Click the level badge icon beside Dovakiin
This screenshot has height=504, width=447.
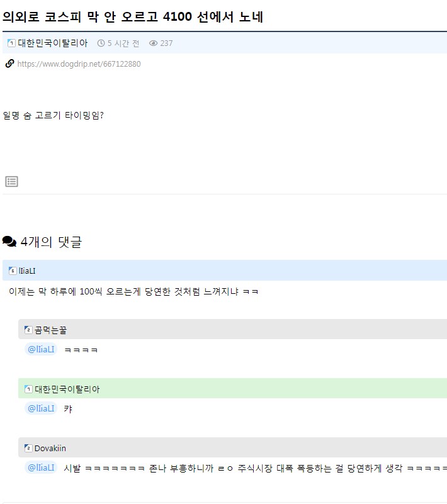pyautogui.click(x=28, y=448)
